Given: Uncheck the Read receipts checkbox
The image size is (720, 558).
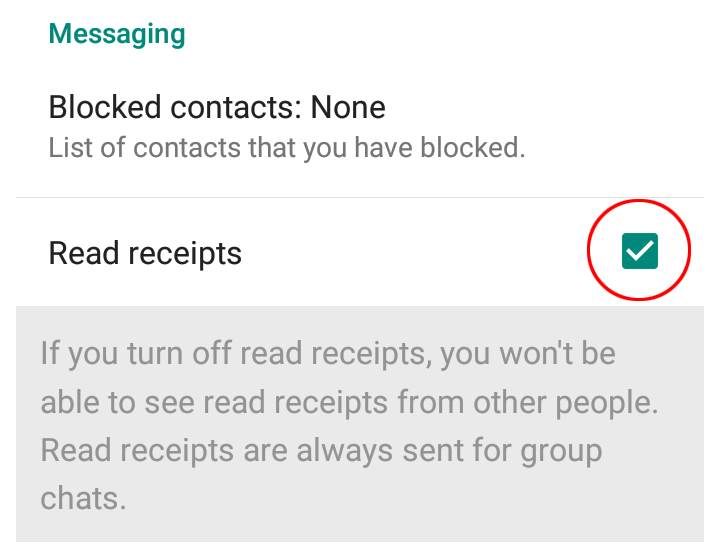Looking at the screenshot, I should [640, 251].
